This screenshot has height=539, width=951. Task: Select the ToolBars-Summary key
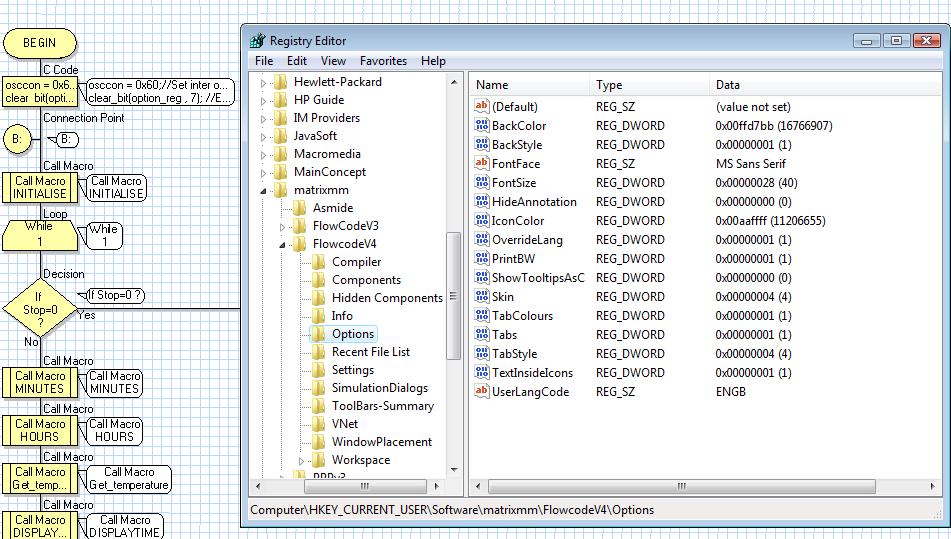[x=383, y=406]
